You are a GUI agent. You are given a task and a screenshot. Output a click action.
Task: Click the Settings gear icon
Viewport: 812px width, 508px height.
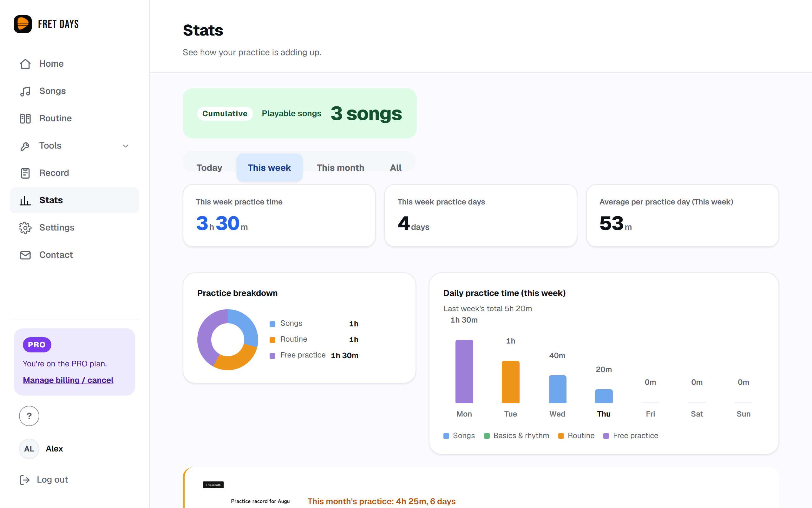pos(25,228)
